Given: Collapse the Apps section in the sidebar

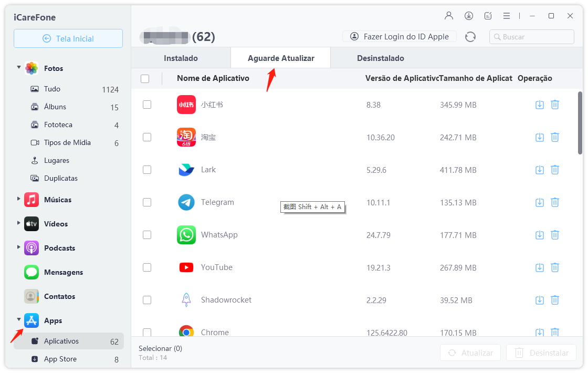Looking at the screenshot, I should tap(18, 320).
